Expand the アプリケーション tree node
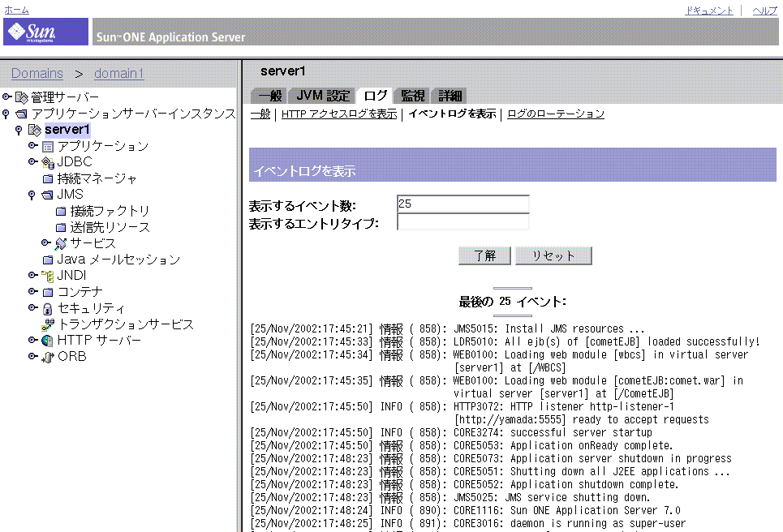The width and height of the screenshot is (783, 532). click(33, 146)
